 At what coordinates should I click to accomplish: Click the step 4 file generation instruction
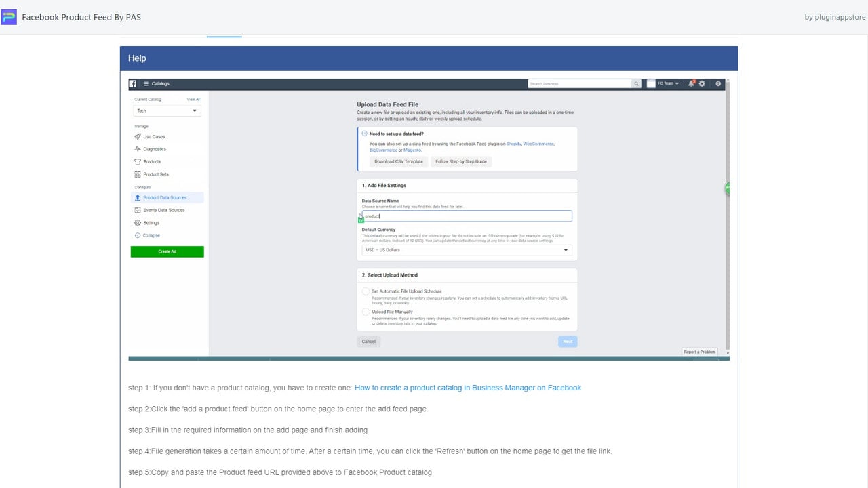click(370, 451)
